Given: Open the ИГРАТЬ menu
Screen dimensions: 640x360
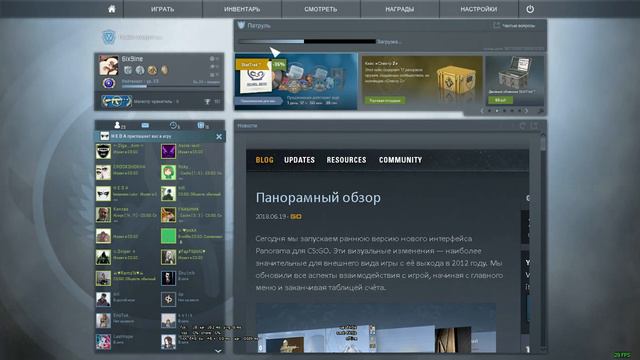Looking at the screenshot, I should coord(162,9).
